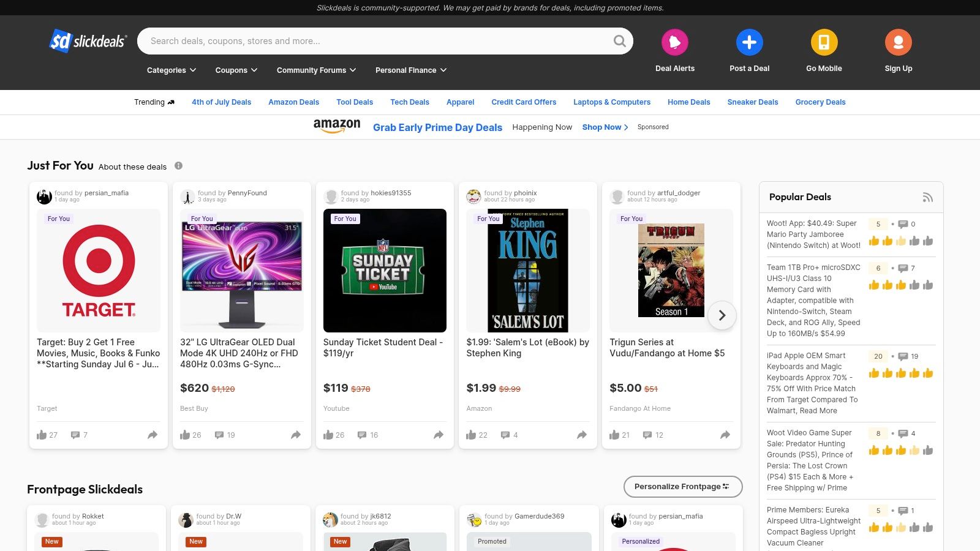Open Credit Card Offers

524,102
